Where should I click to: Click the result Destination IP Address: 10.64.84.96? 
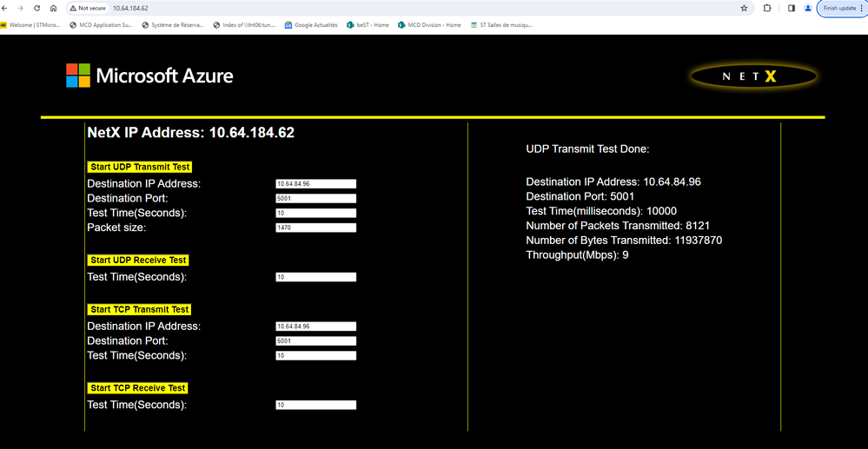614,182
